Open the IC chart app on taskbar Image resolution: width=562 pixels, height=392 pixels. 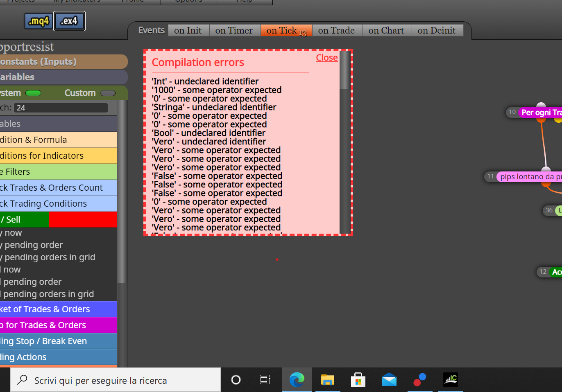coord(451,380)
